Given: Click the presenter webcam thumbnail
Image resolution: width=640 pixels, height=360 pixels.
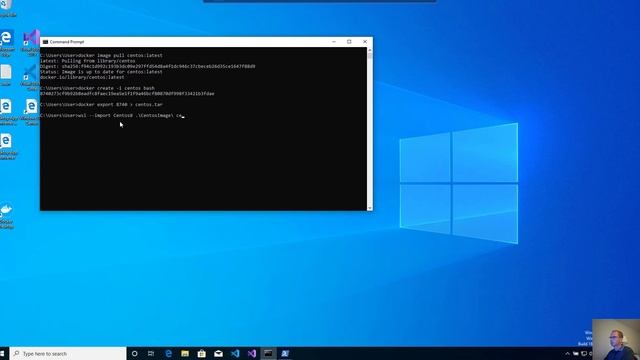Looking at the screenshot, I should [616, 339].
